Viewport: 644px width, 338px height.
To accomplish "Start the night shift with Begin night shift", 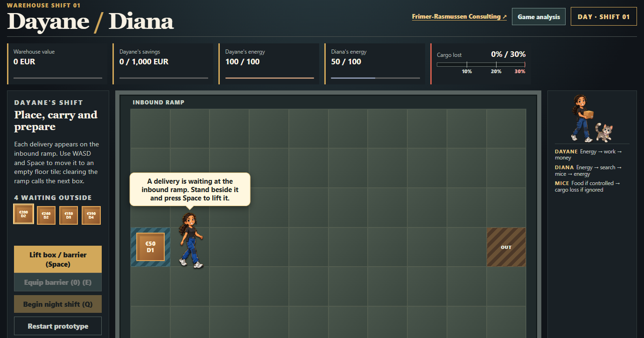I will click(x=58, y=304).
